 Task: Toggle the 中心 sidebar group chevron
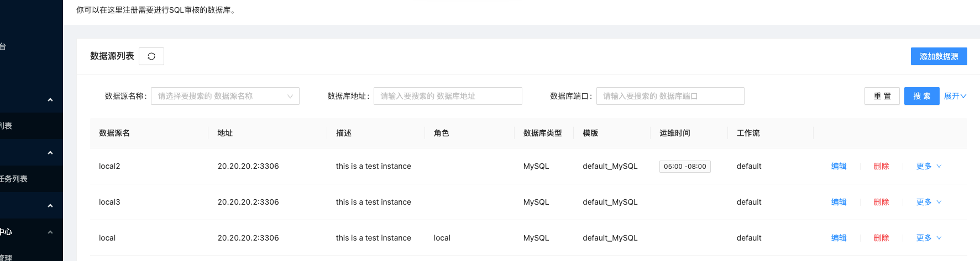(50, 232)
